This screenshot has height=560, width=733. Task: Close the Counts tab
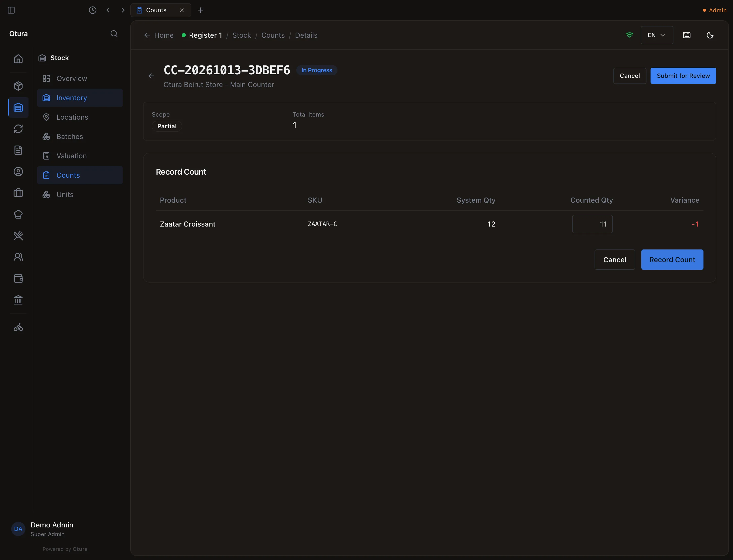pos(182,10)
